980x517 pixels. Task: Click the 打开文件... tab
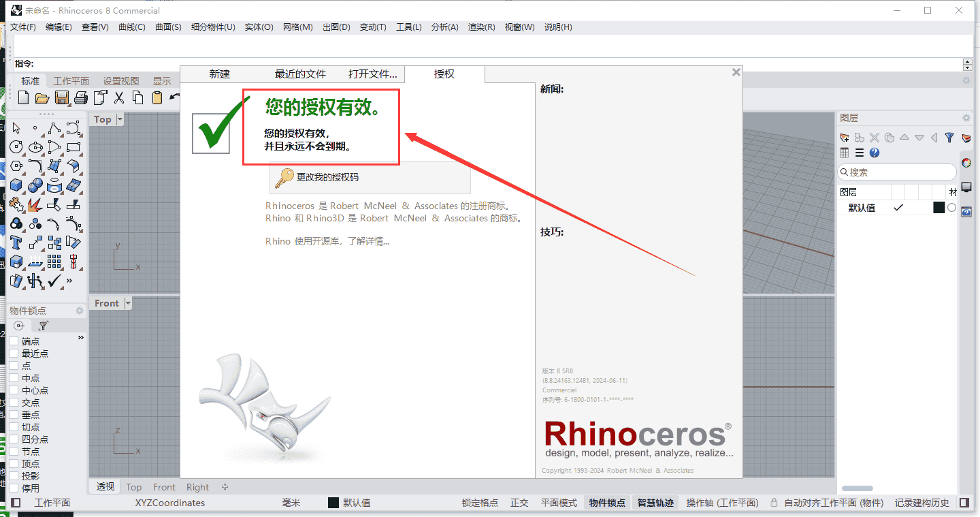[x=372, y=74]
